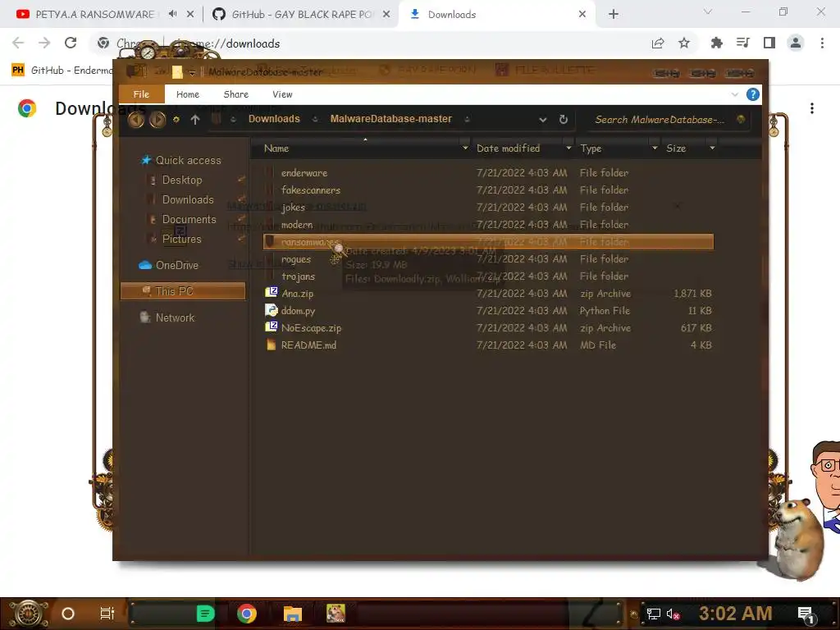Select the ransomwares folder row
The width and height of the screenshot is (840, 630).
pyautogui.click(x=488, y=242)
